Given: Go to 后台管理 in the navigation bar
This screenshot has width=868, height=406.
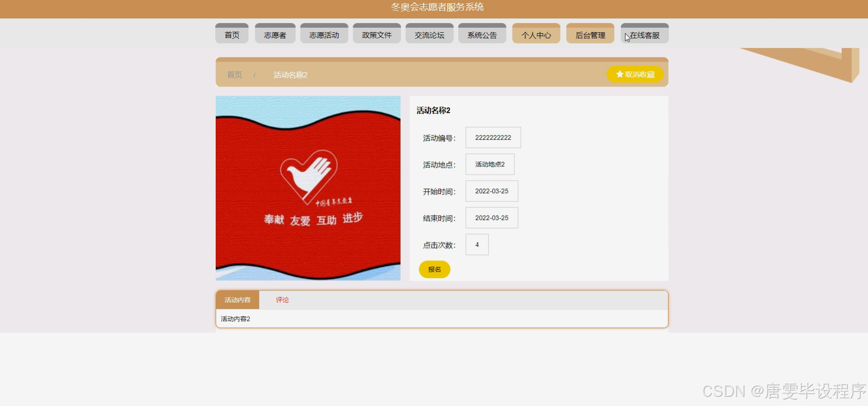Looking at the screenshot, I should (590, 34).
